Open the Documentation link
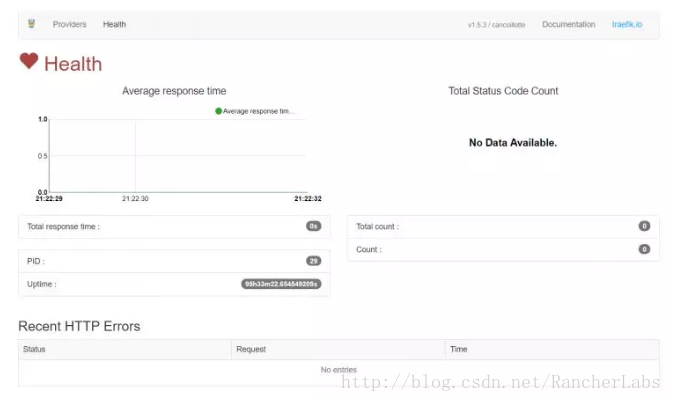Image resolution: width=673 pixels, height=402 pixels. (568, 24)
